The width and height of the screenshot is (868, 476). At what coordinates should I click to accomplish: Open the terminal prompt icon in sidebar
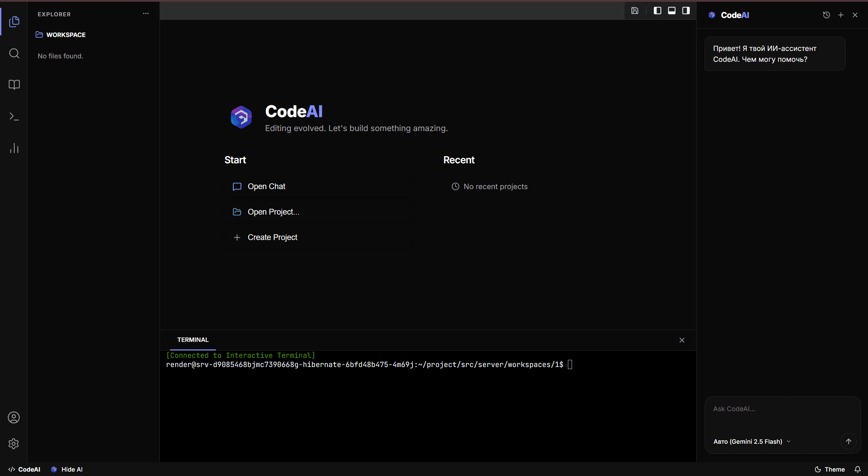click(14, 116)
